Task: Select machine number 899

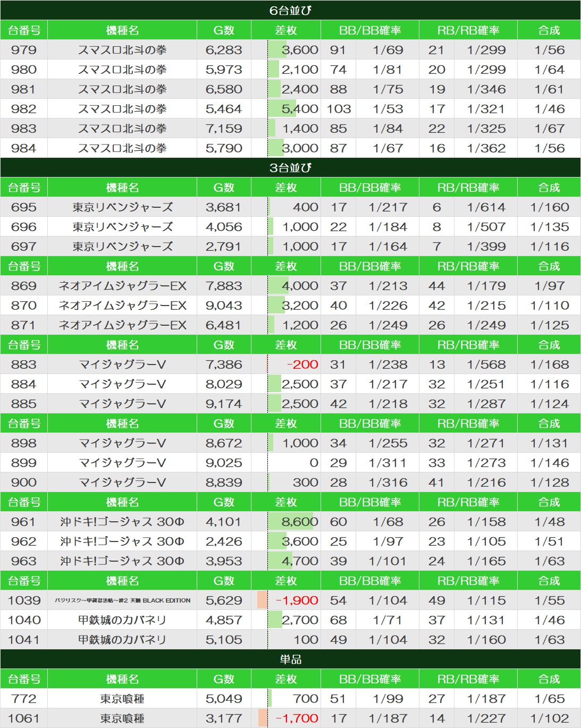Action: (24, 463)
